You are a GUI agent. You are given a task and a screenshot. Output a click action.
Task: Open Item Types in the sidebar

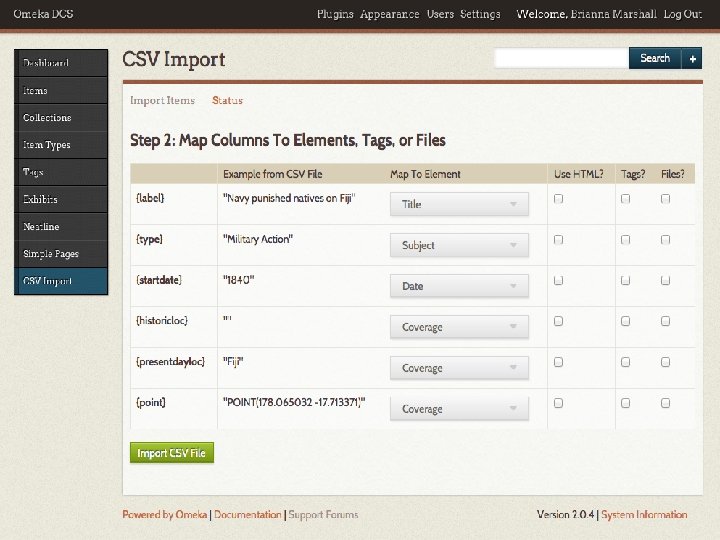coord(61,145)
